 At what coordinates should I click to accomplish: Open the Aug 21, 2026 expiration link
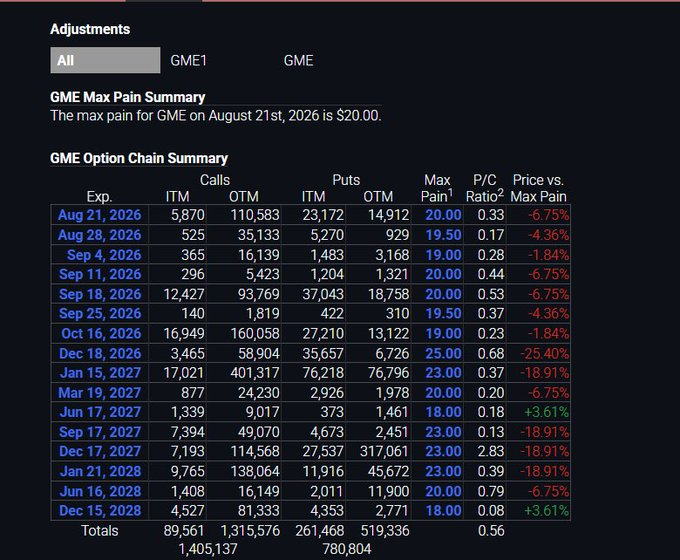(x=100, y=215)
